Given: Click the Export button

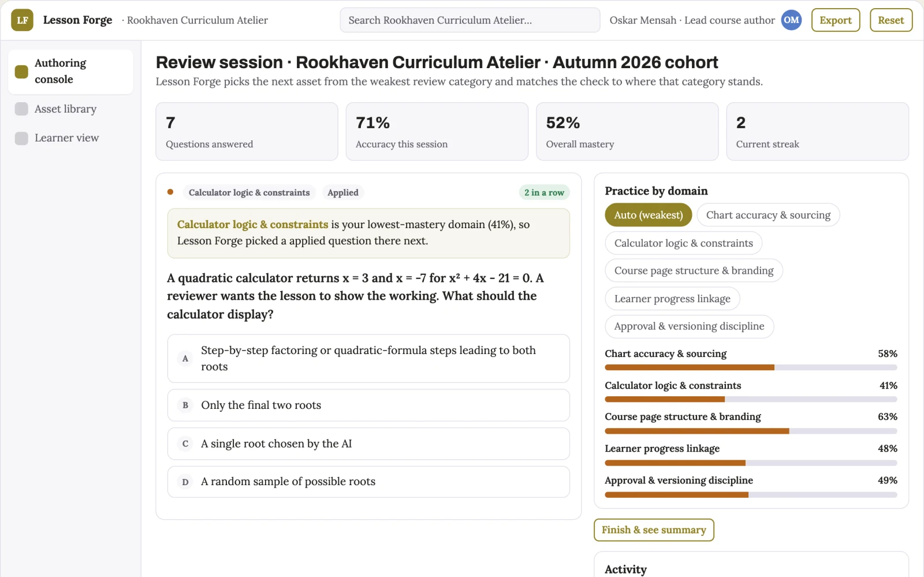Looking at the screenshot, I should pos(836,20).
